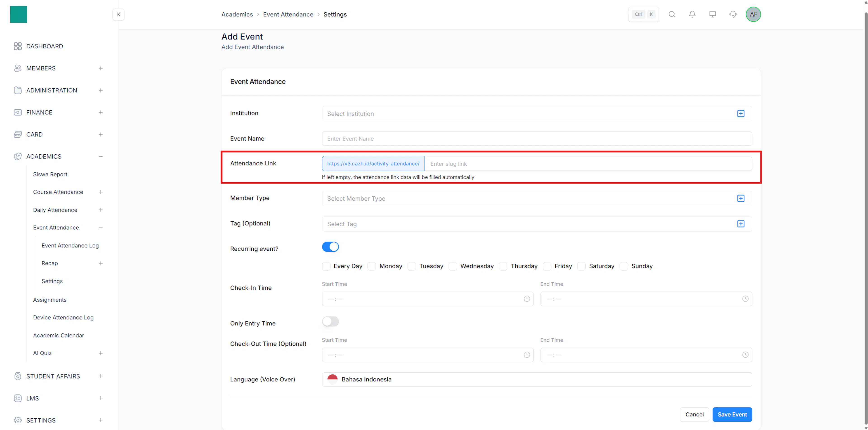Click Event Attendance breadcrumb link
Viewport: 868px width, 430px height.
click(x=288, y=14)
